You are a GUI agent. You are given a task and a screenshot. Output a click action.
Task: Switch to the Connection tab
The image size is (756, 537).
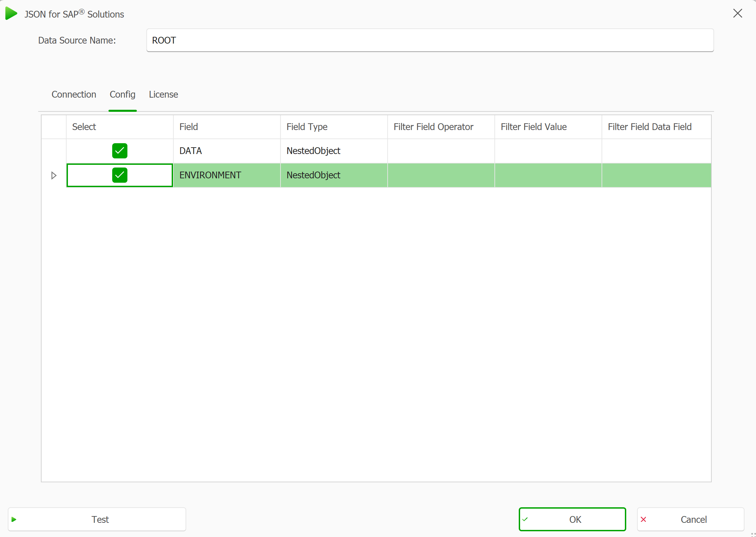74,95
